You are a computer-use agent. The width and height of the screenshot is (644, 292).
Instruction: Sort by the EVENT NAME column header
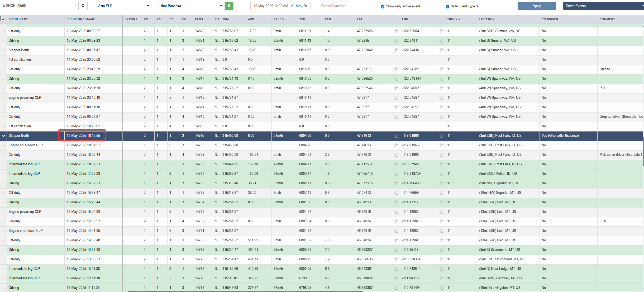pos(18,19)
